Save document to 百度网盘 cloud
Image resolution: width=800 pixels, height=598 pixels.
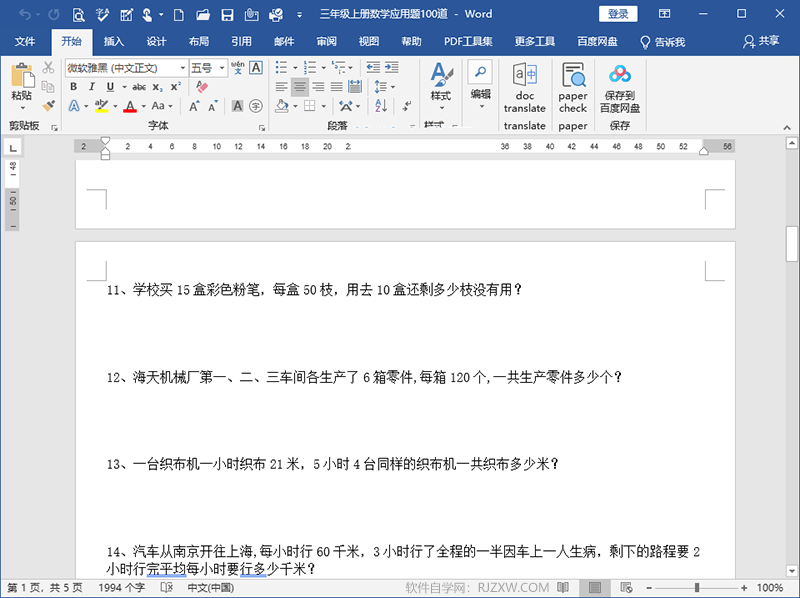click(620, 90)
